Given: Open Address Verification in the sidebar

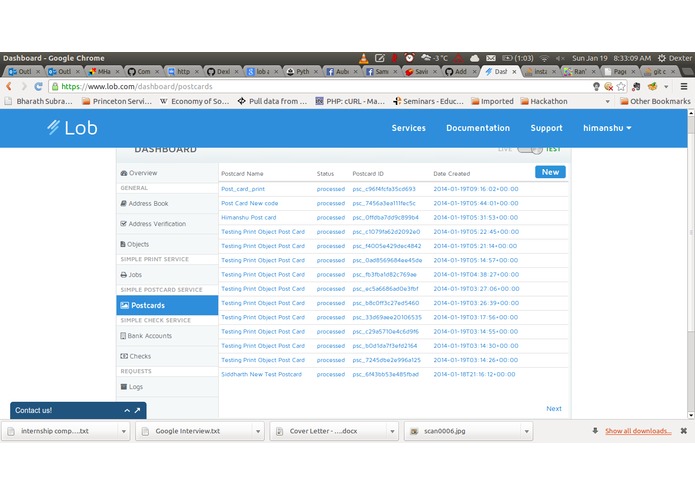Looking at the screenshot, I should coord(167,224).
